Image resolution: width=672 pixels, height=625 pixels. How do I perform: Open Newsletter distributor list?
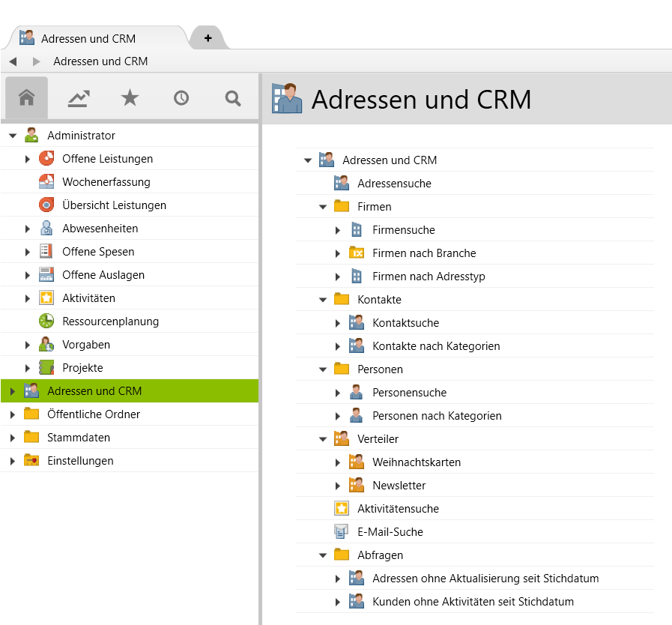point(399,486)
